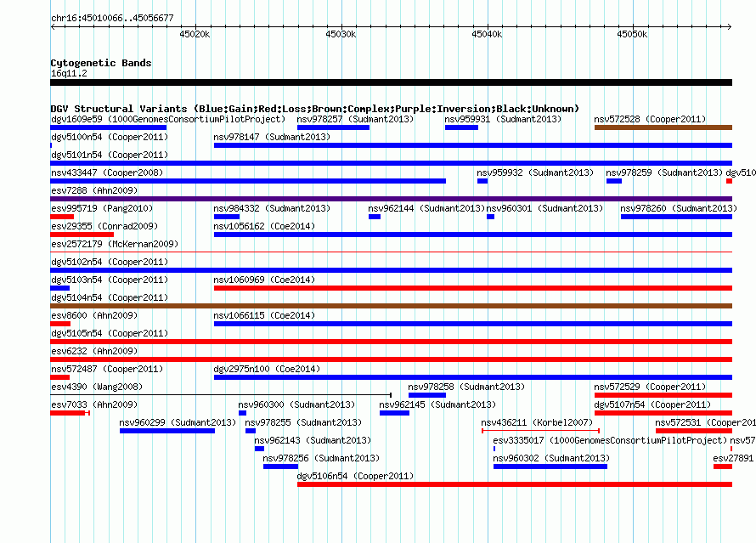Screen dimensions: 756x543
Task: Click the dgv2975n100 (Coe2014) label
Action: (x=267, y=369)
